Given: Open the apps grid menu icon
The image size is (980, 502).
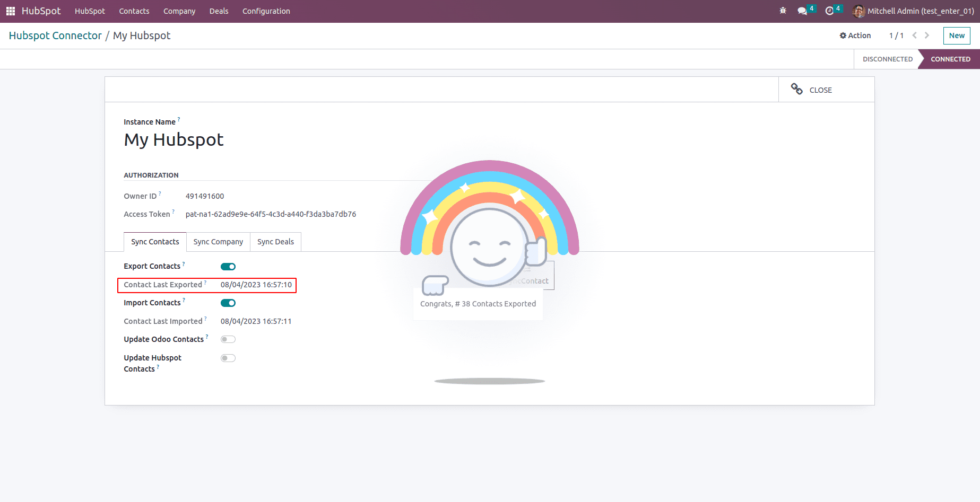Looking at the screenshot, I should [x=11, y=11].
